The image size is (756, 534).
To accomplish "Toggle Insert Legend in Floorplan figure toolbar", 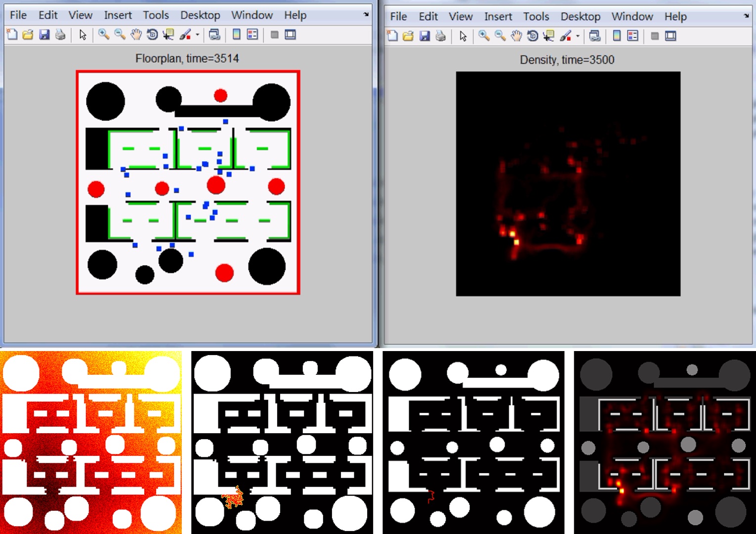I will click(252, 35).
